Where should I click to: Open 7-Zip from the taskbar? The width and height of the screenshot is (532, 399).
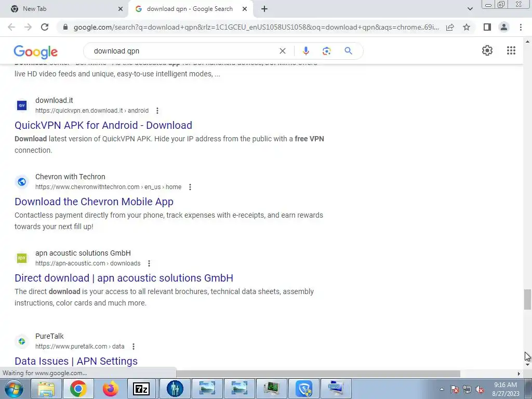[141, 389]
